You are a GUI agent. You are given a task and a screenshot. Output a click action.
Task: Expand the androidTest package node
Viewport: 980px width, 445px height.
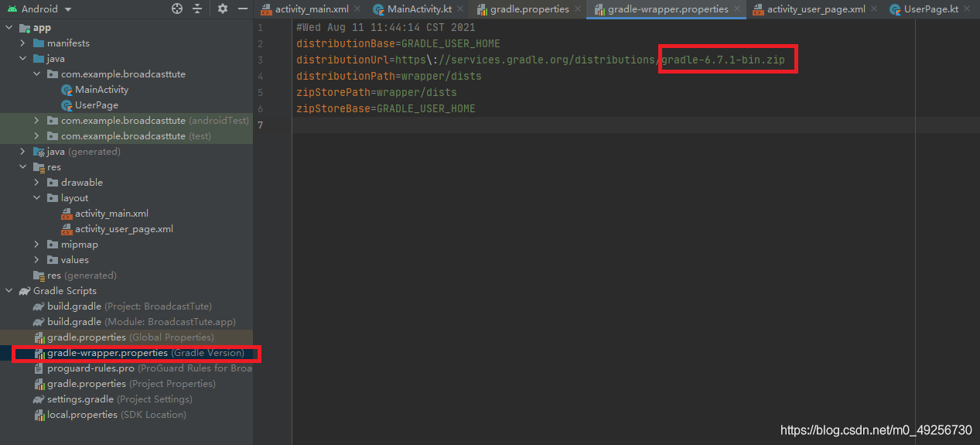(37, 121)
